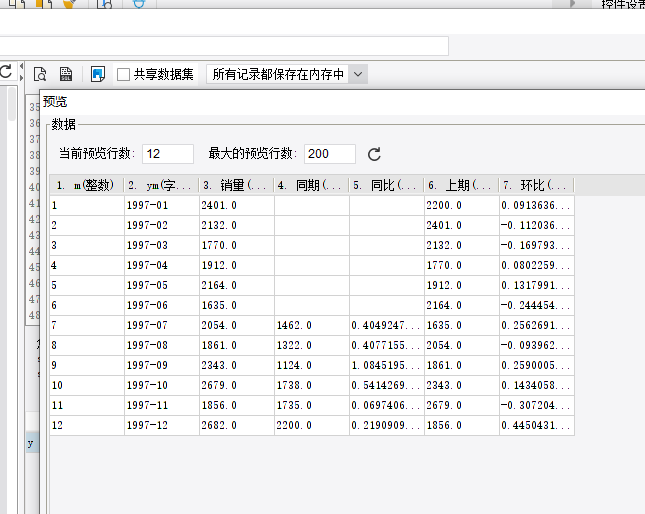Click the preview data icon in toolbar

tap(41, 74)
